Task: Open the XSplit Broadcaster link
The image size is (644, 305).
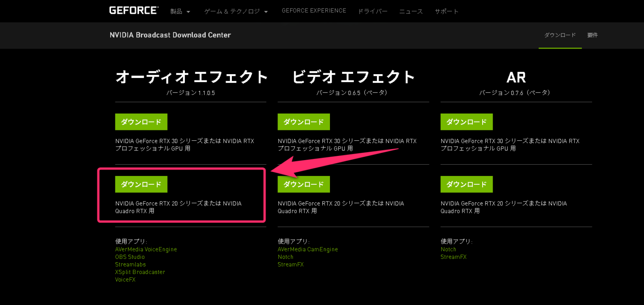Action: (140, 272)
